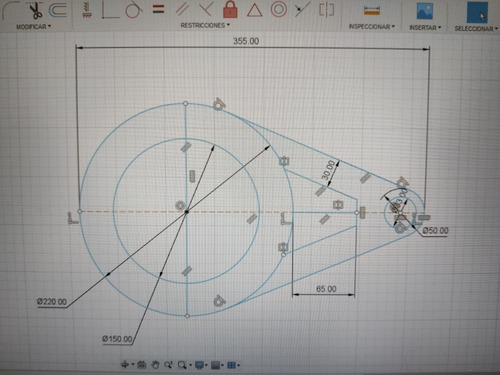Select the Ø50.00 diameter dimension

point(435,230)
